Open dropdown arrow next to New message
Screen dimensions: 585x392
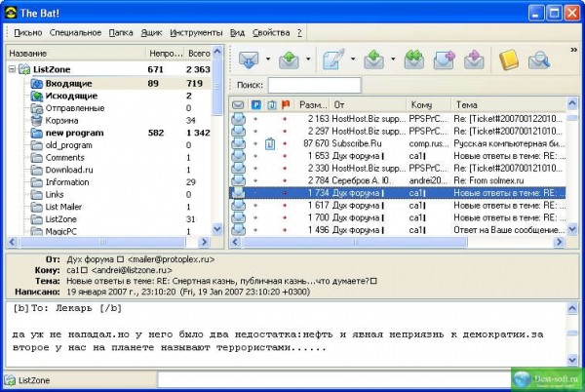[x=353, y=59]
